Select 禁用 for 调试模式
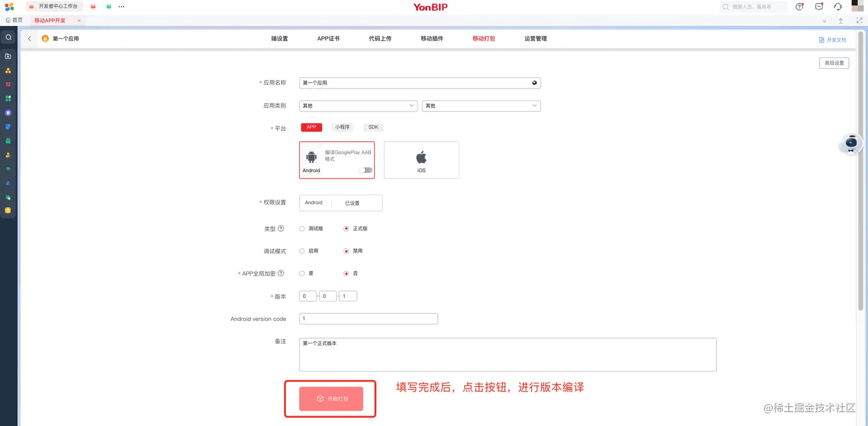The width and height of the screenshot is (868, 426). click(x=346, y=251)
